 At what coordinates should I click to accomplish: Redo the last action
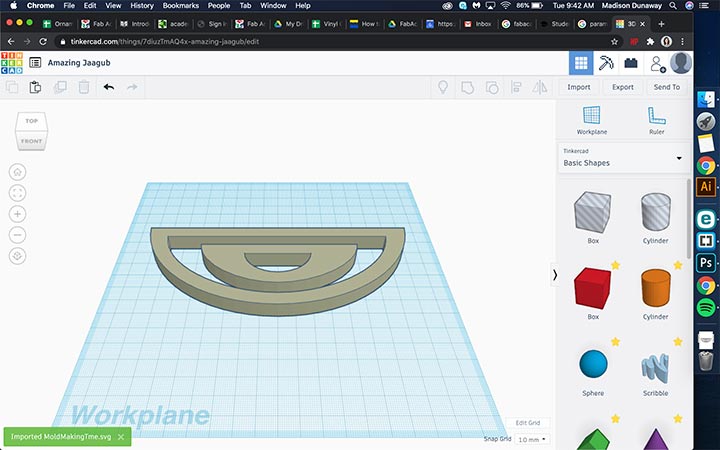[132, 87]
